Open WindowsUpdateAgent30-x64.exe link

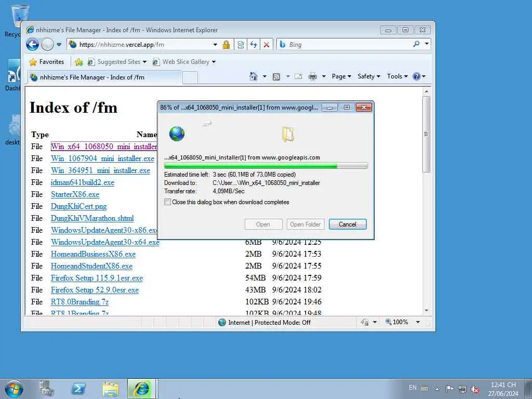pyautogui.click(x=105, y=242)
